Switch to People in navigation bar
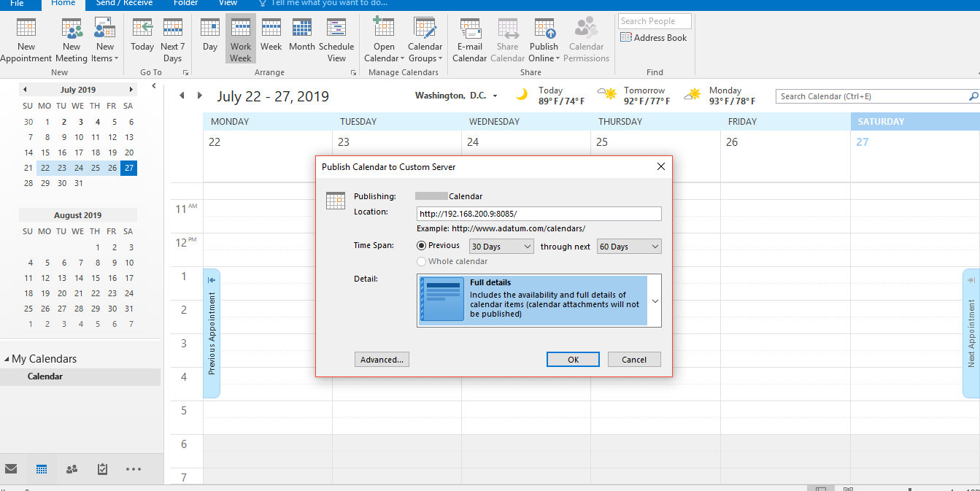Screen dimensions: 980x491 click(72, 469)
